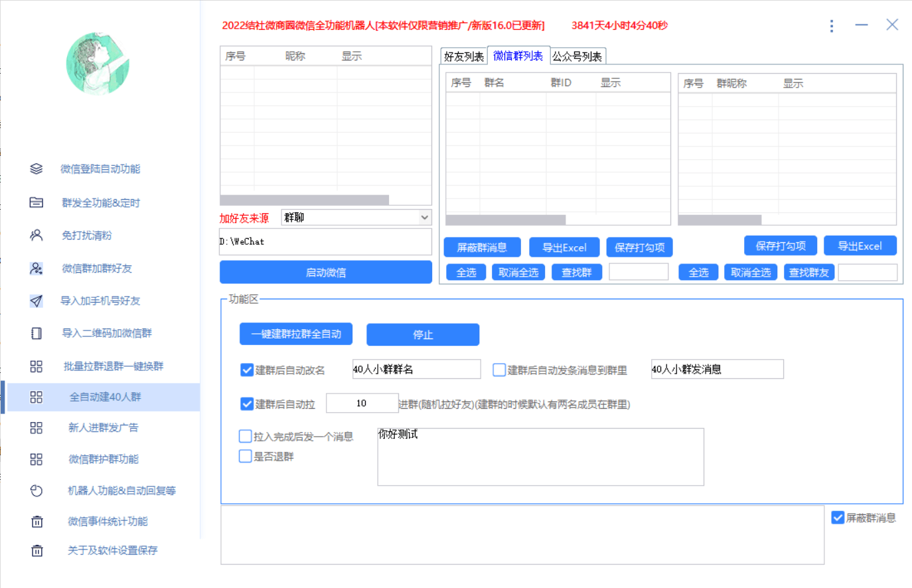The width and height of the screenshot is (912, 588).
Task: Switch to the 好友列表 tab
Action: [x=463, y=56]
